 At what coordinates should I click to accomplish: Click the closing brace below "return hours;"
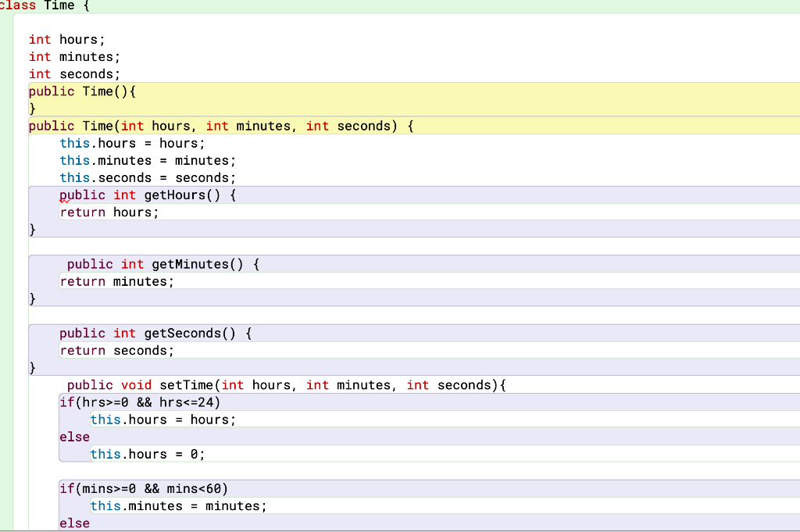tap(32, 230)
